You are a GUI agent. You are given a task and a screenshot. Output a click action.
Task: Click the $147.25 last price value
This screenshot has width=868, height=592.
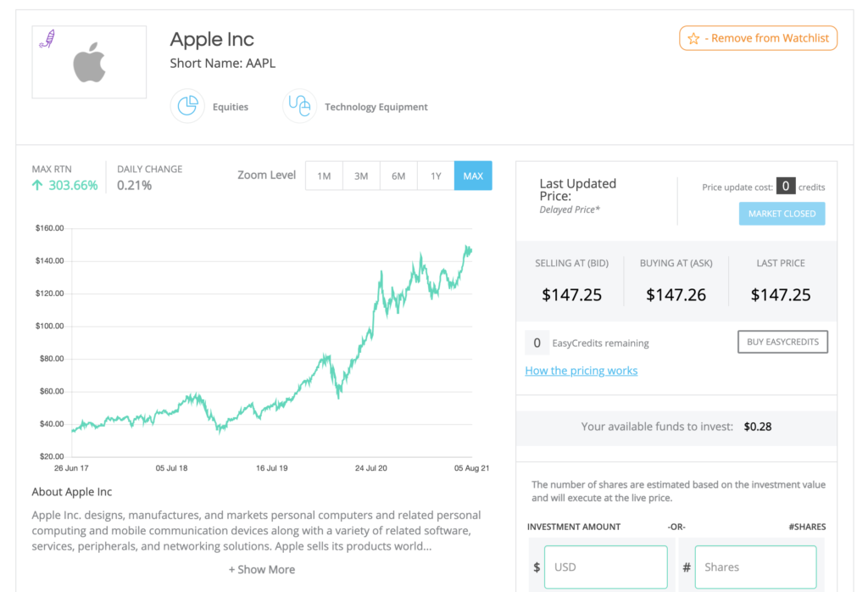click(781, 294)
